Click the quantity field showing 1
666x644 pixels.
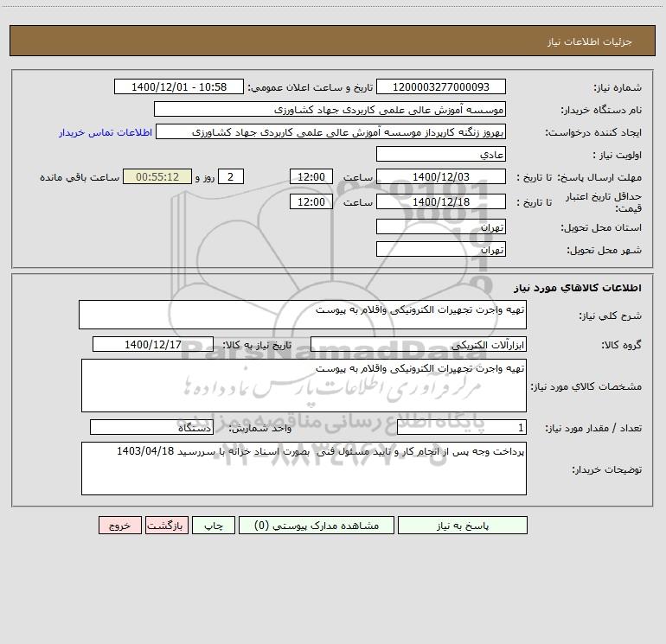click(x=462, y=427)
